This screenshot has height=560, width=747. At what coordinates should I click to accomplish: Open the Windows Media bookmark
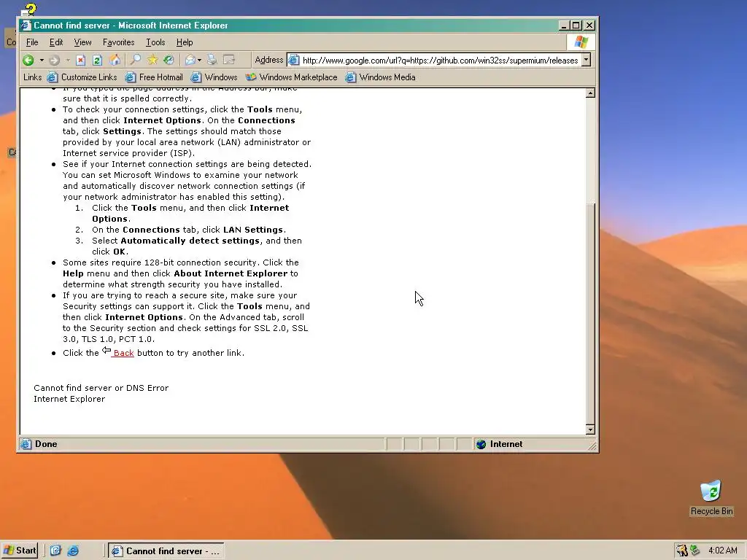click(x=380, y=77)
